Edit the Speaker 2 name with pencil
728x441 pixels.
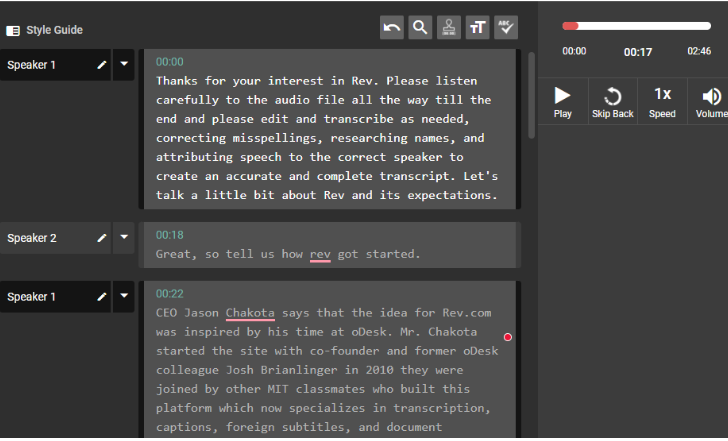tap(102, 238)
